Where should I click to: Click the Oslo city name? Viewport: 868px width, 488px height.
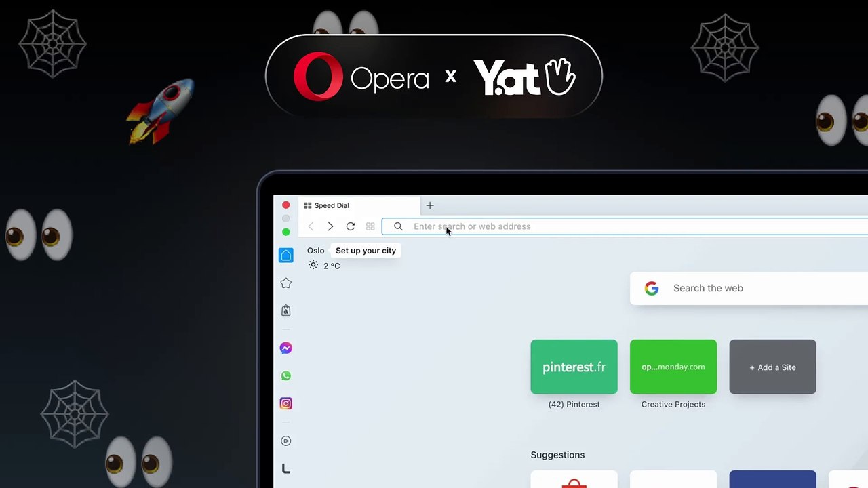click(316, 251)
